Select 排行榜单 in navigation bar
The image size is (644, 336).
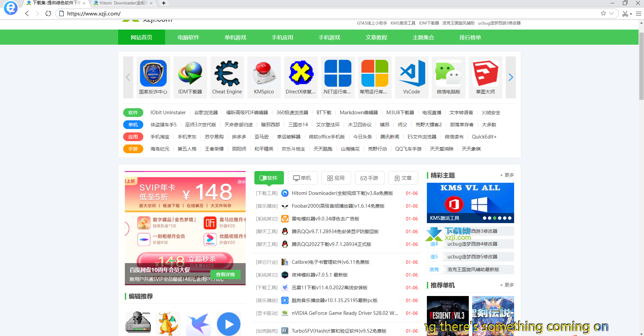[x=470, y=37]
